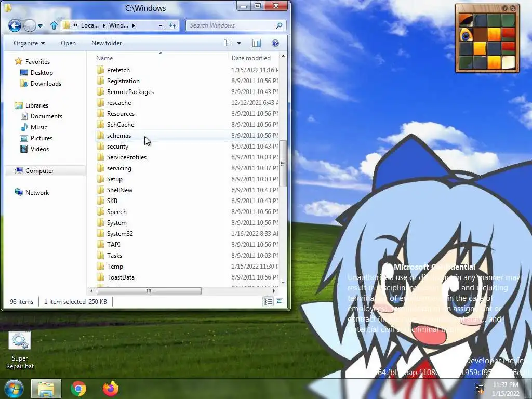Select the ShellNew folder
The image size is (532, 399).
[x=187, y=190]
